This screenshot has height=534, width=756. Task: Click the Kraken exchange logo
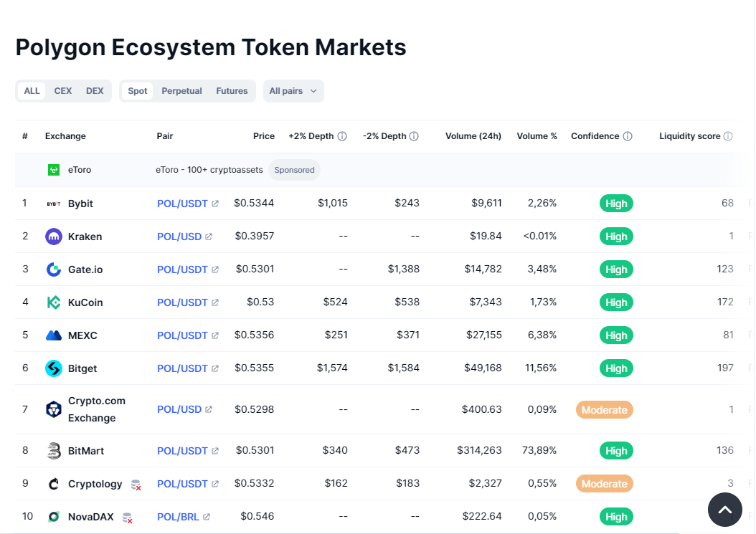[54, 237]
